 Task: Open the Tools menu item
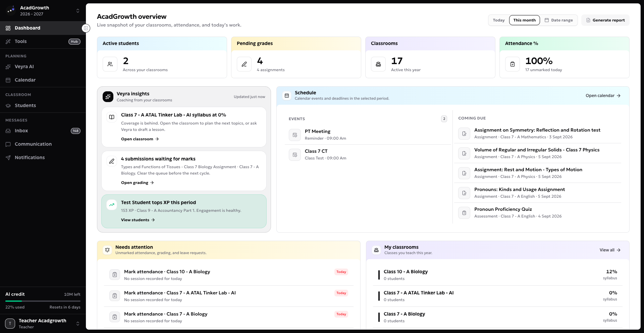(43, 41)
